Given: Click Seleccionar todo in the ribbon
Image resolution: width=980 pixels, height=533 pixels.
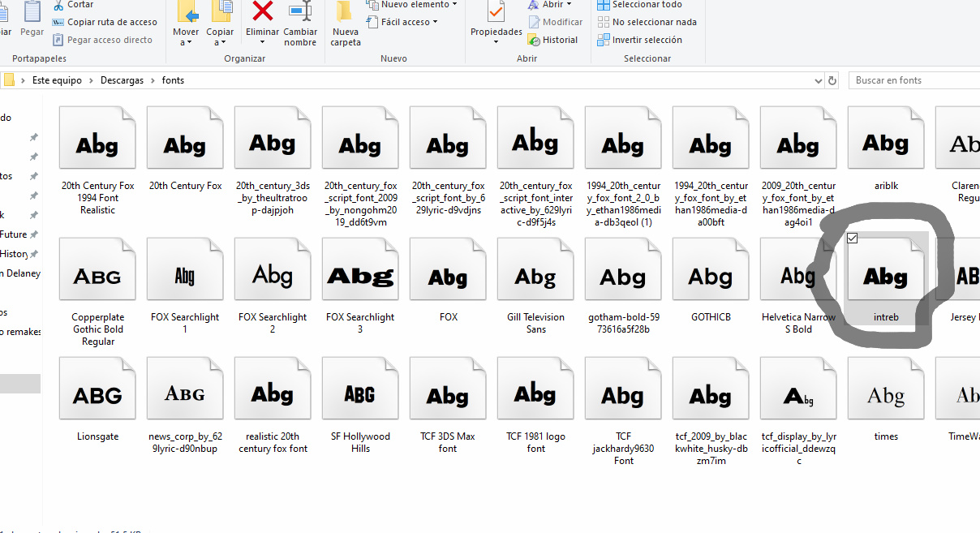Looking at the screenshot, I should point(639,5).
